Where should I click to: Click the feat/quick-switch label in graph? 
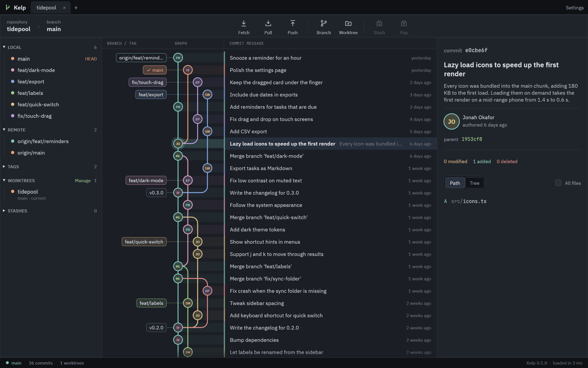point(144,242)
